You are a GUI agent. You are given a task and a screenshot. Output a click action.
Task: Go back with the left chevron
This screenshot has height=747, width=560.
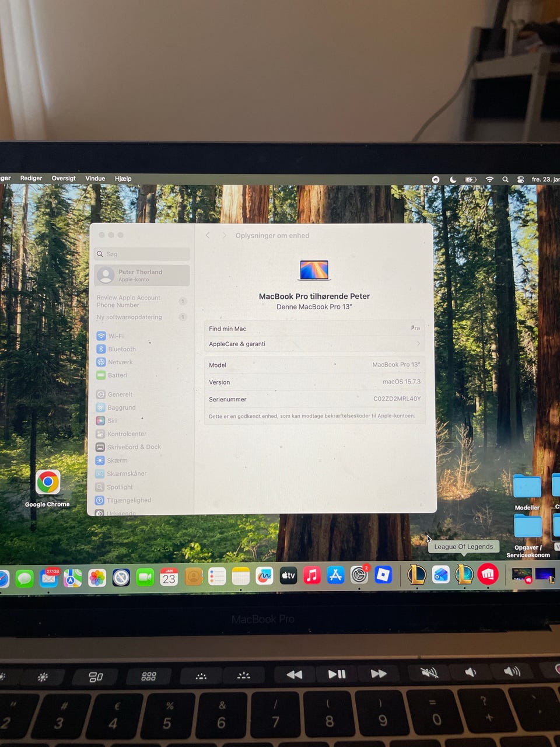point(208,235)
